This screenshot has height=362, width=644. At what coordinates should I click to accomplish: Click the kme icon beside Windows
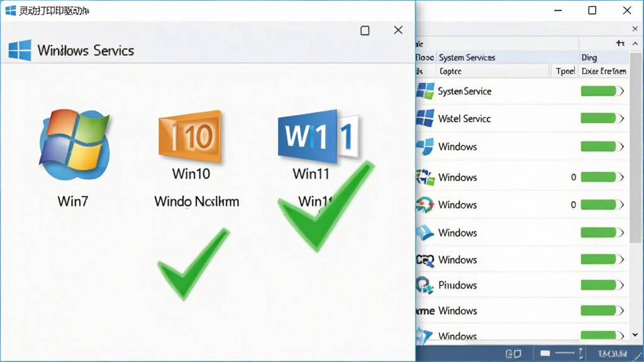(x=425, y=310)
